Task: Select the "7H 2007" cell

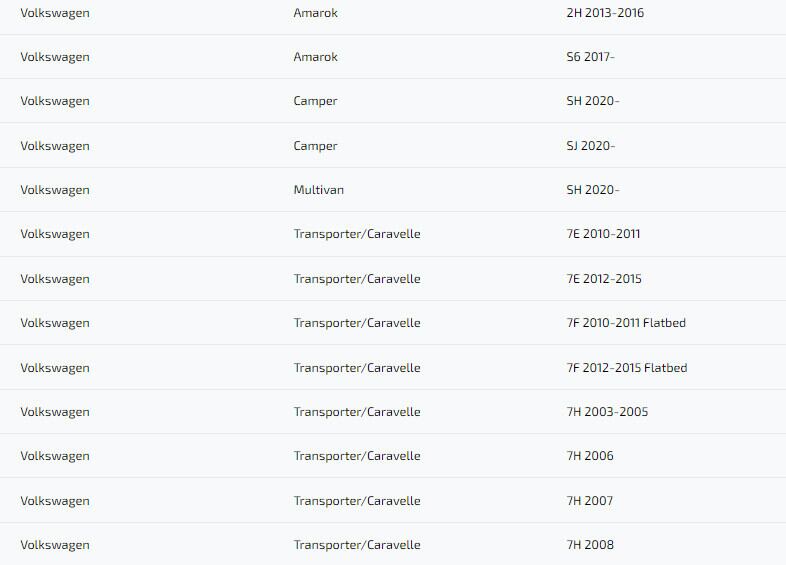Action: click(590, 501)
